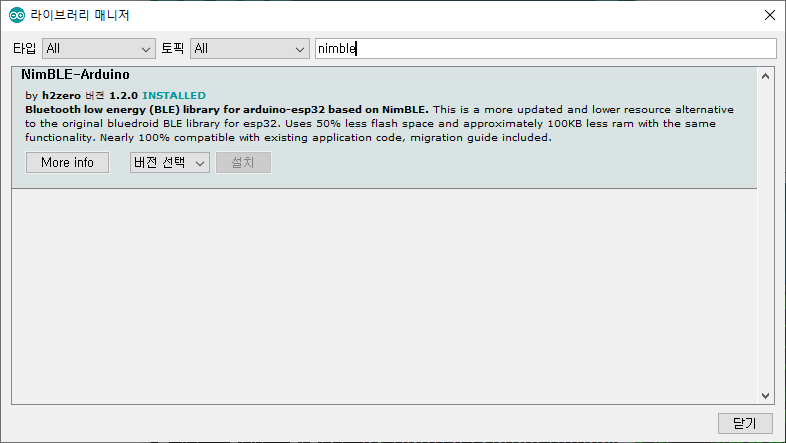Click the INSTALLED status label
Image resolution: width=786 pixels, height=443 pixels.
174,95
